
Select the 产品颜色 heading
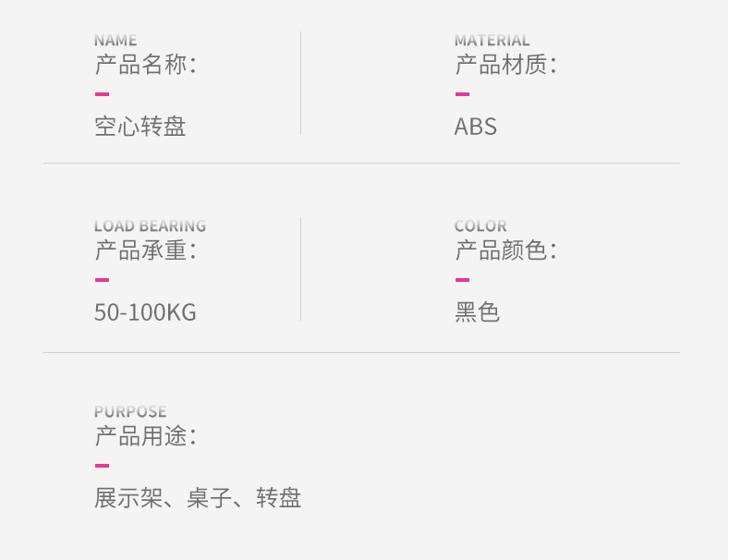pos(505,251)
